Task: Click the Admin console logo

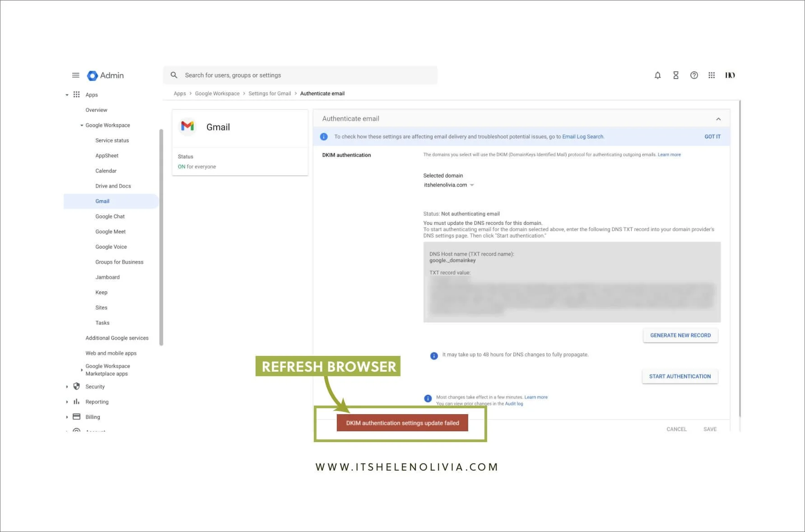Action: [92, 75]
